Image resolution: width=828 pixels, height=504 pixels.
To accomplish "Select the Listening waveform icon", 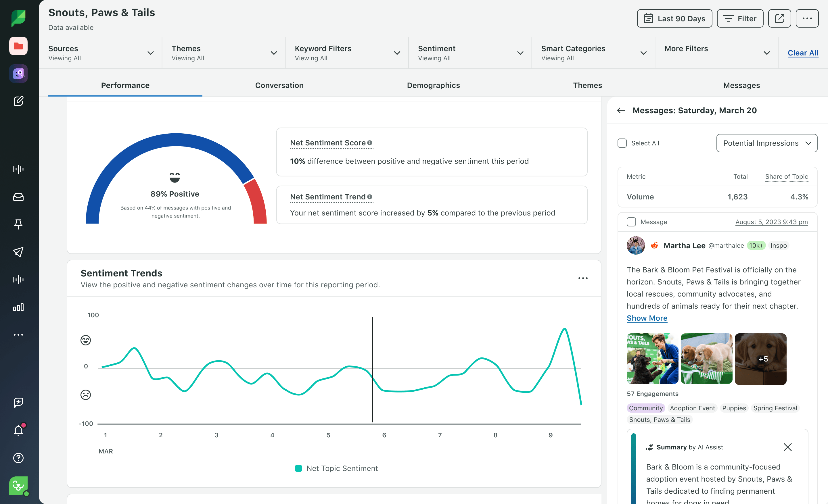I will point(18,169).
